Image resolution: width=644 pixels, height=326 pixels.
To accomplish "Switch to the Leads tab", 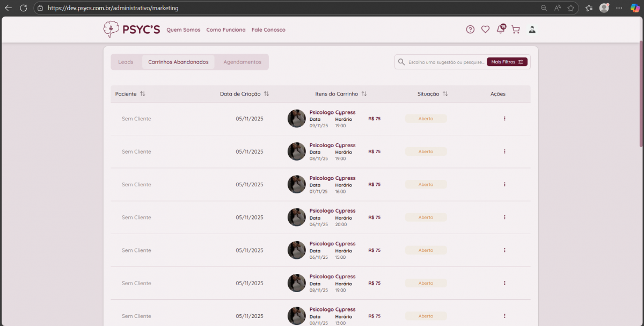I will point(126,62).
